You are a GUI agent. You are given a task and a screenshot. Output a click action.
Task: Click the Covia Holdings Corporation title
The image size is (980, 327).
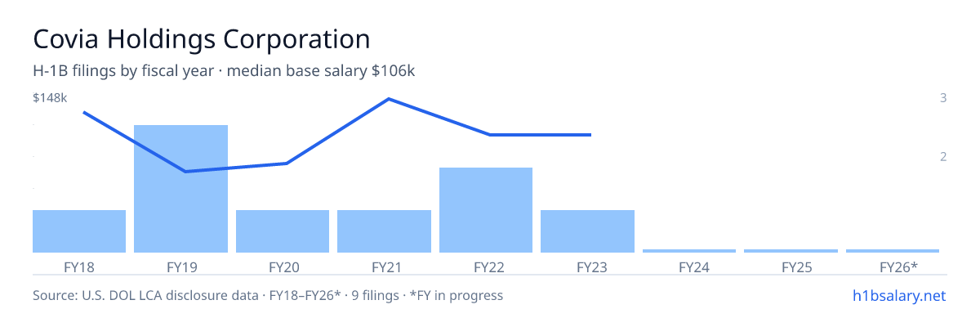click(202, 38)
